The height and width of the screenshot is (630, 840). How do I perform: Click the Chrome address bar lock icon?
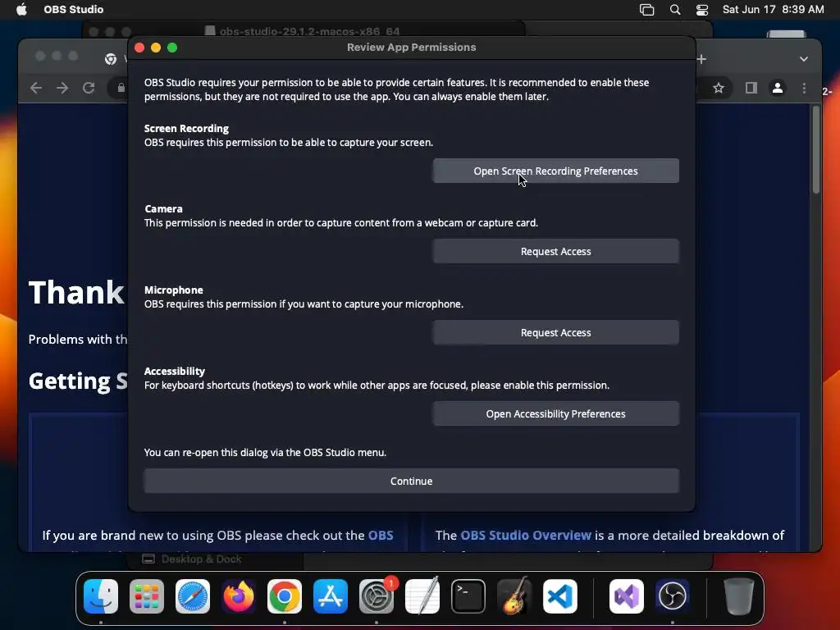point(121,88)
